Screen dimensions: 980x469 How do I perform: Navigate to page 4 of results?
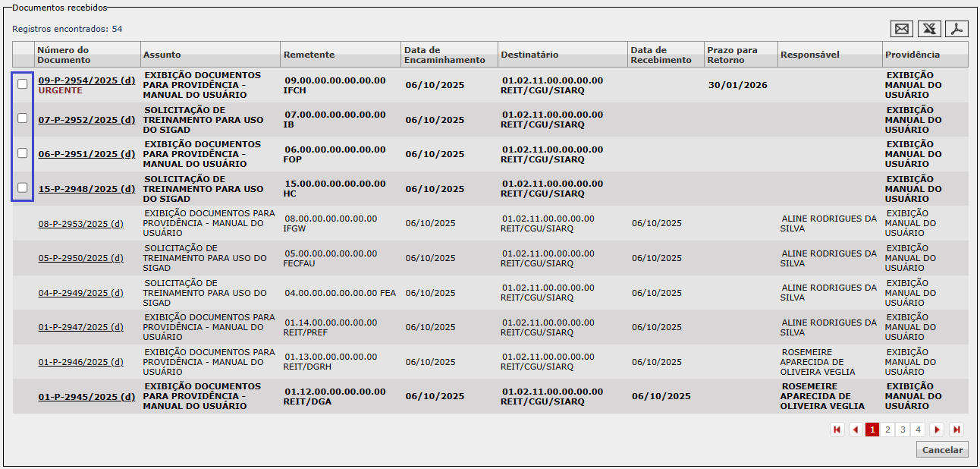918,430
